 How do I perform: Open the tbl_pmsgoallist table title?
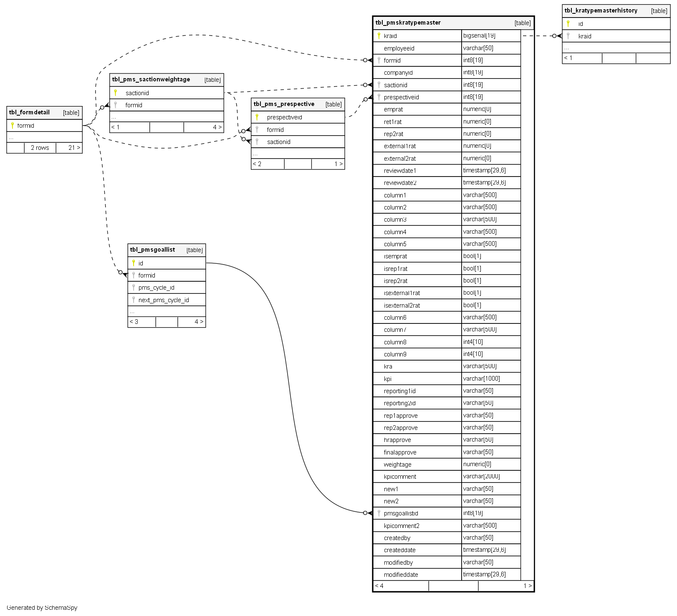point(152,250)
